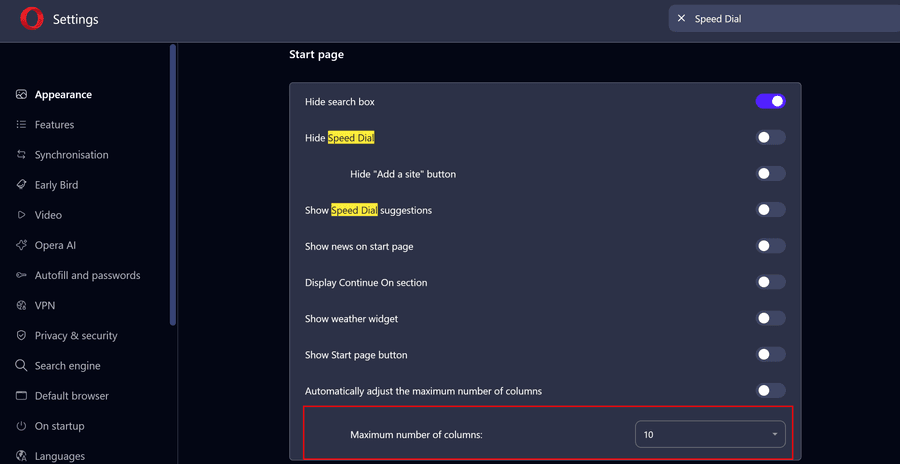
Task: Click the VPN globe icon
Action: coord(21,306)
